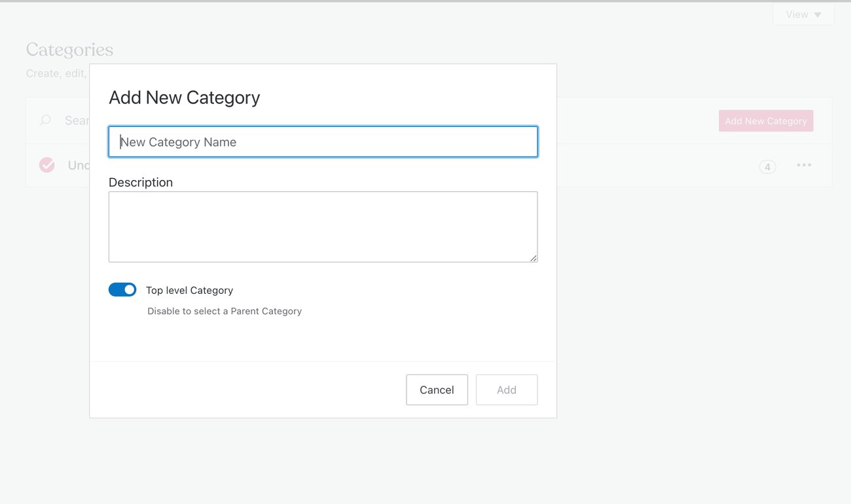Click the search field on the Categories page
The height and width of the screenshot is (504, 851).
72,120
